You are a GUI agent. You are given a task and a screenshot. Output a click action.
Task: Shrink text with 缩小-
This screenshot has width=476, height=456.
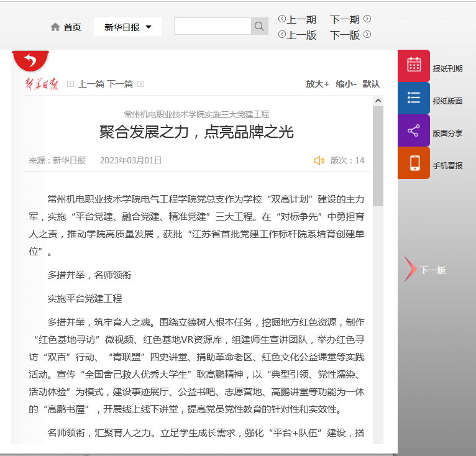[346, 84]
